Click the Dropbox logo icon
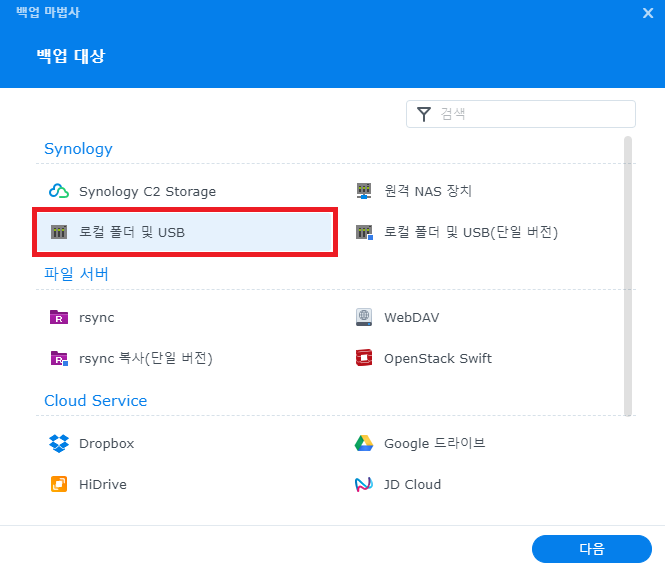The image size is (665, 566). tap(59, 443)
